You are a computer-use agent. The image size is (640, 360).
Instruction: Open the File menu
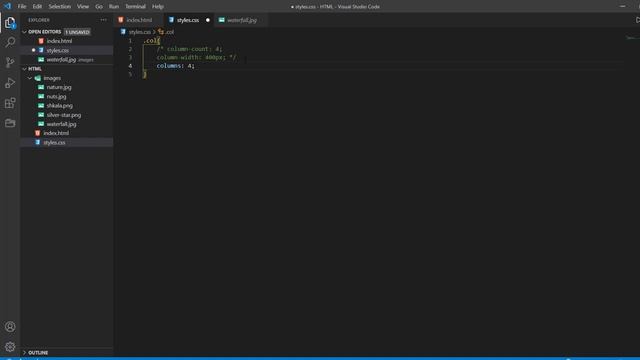tap(22, 7)
